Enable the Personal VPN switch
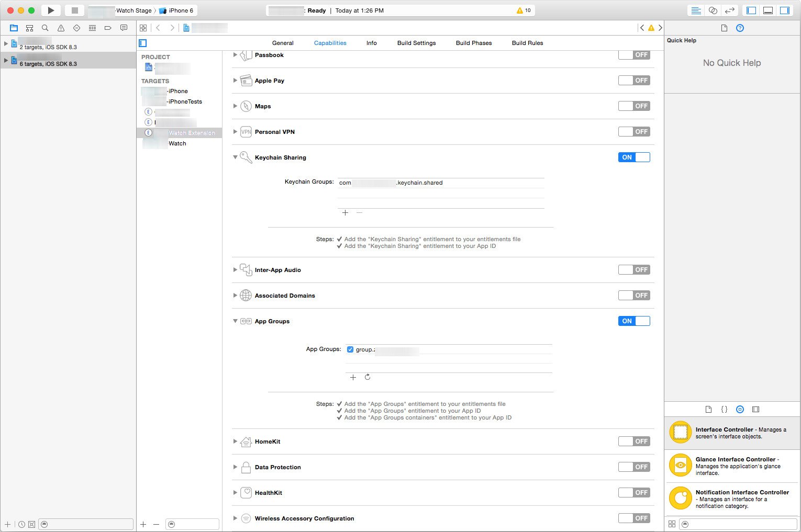Viewport: 801px width, 532px height. [x=634, y=132]
